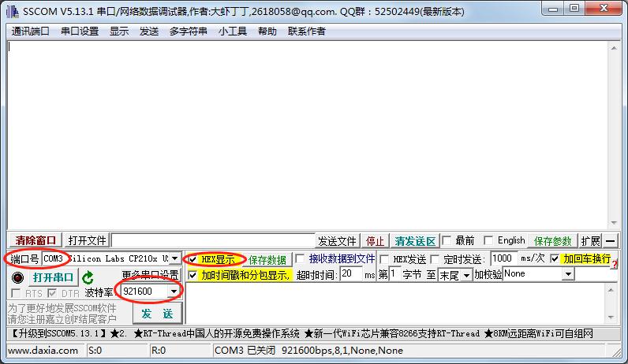Open the 串口设置 menu
The image size is (628, 364).
[x=80, y=32]
